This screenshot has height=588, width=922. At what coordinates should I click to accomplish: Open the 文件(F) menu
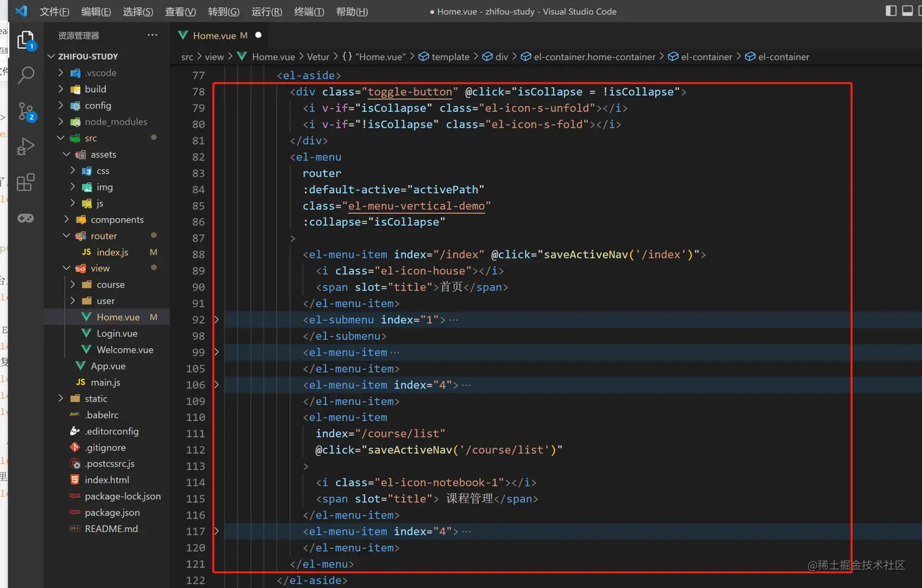54,12
